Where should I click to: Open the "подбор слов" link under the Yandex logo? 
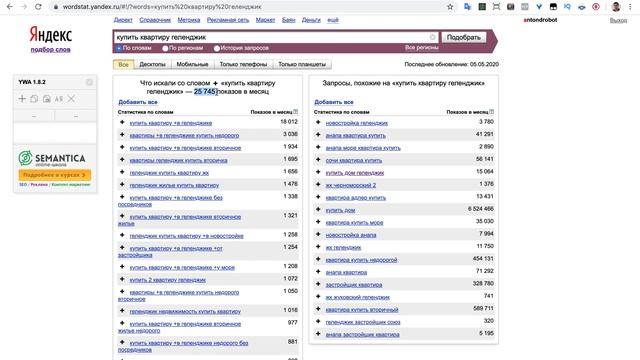50,49
